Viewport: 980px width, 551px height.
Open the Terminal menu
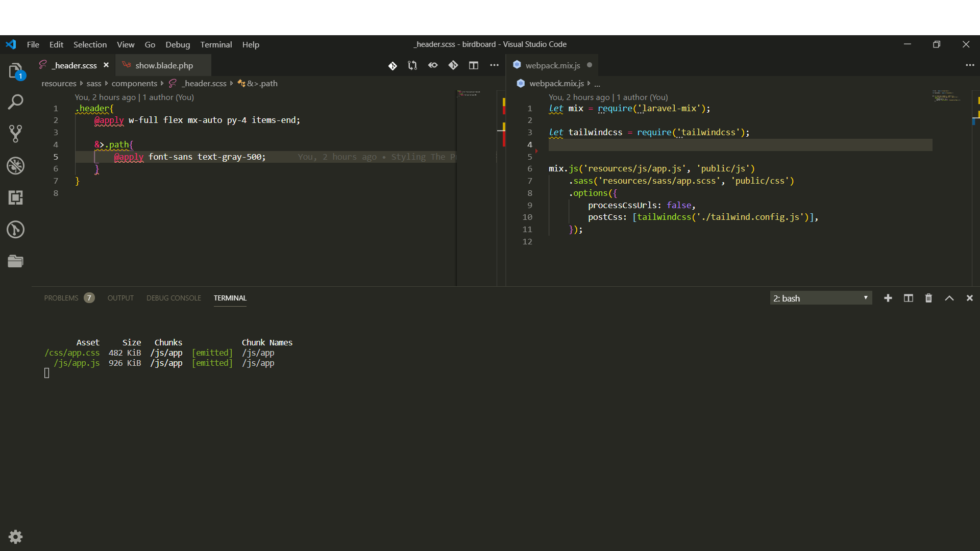pyautogui.click(x=216, y=44)
